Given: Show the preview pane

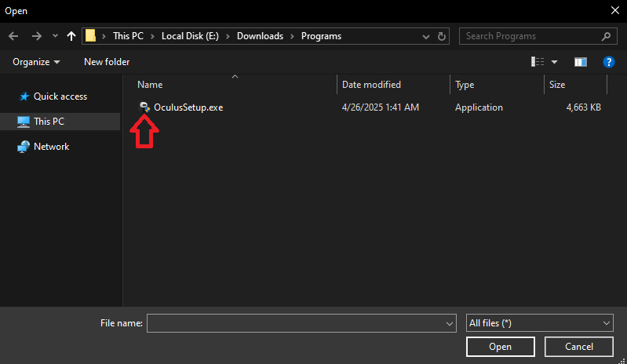Looking at the screenshot, I should coord(581,62).
